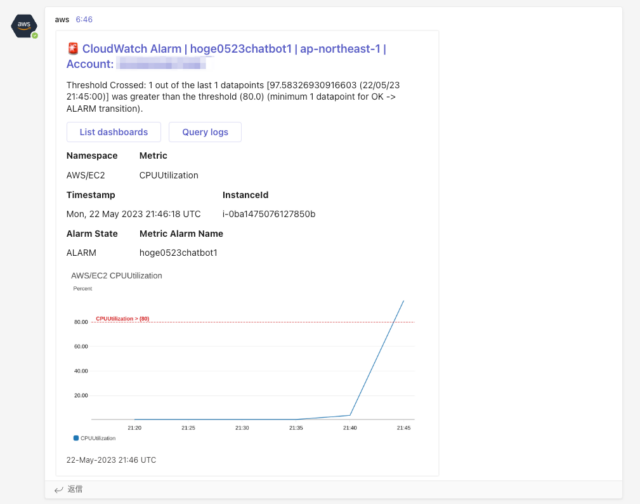Click the Threshold Crossed description text

(x=233, y=97)
